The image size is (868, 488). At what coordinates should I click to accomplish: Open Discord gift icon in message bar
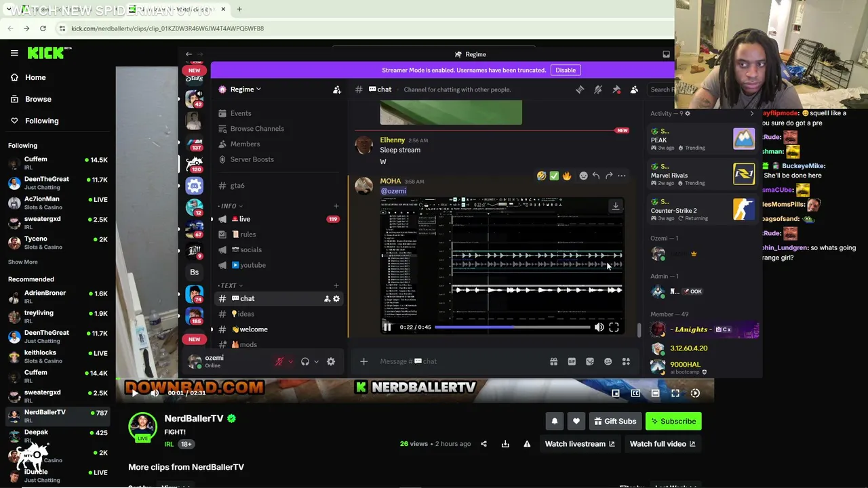pos(553,362)
